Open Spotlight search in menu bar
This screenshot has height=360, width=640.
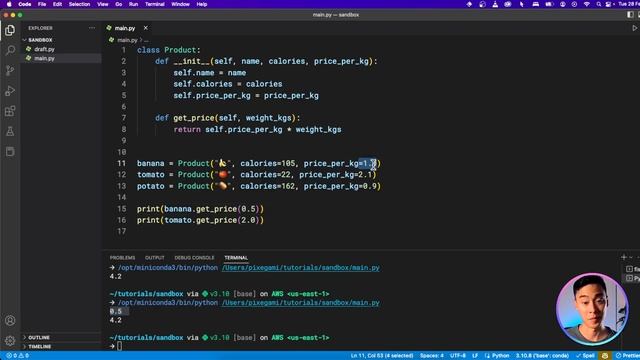598,4
